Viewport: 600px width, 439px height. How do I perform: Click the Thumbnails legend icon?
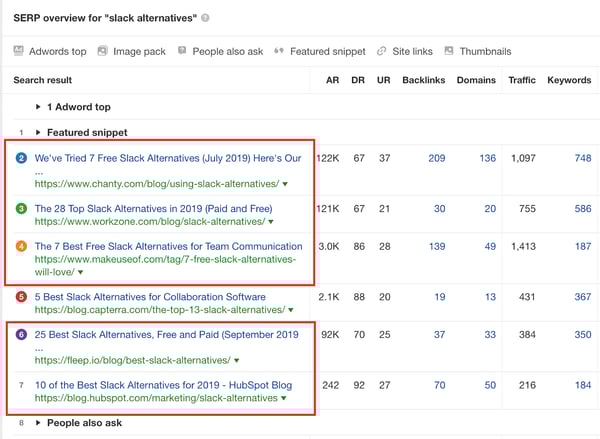pos(449,51)
